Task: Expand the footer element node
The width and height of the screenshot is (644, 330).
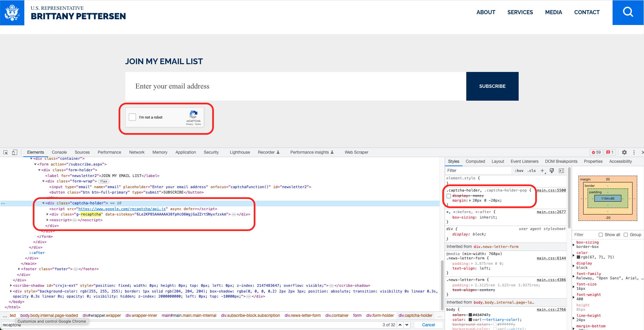Action: [19, 269]
